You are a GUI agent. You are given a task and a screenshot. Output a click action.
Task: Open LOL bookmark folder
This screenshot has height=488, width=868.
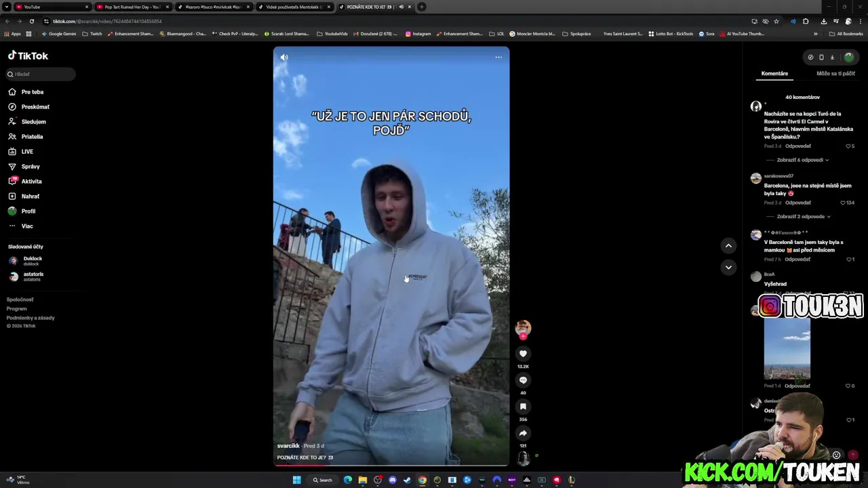pyautogui.click(x=497, y=34)
